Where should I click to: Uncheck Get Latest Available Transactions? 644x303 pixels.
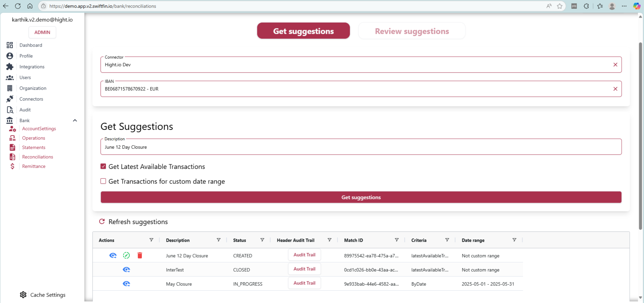[x=103, y=166]
